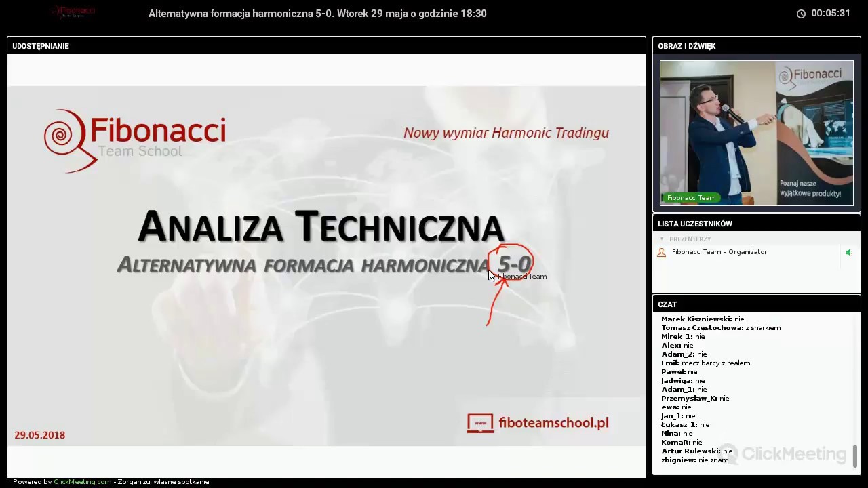Click Łukasz_1's chat message

tap(686, 425)
